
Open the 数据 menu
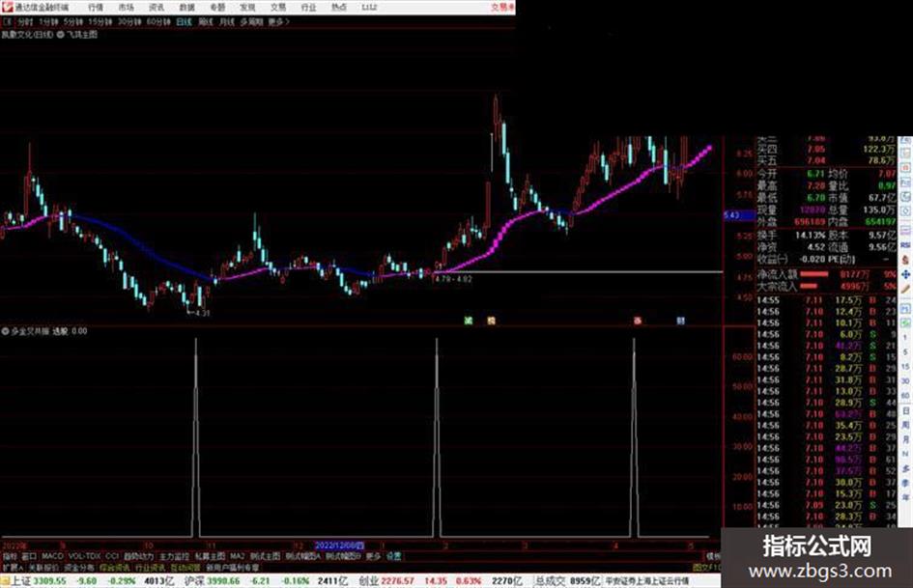(186, 8)
